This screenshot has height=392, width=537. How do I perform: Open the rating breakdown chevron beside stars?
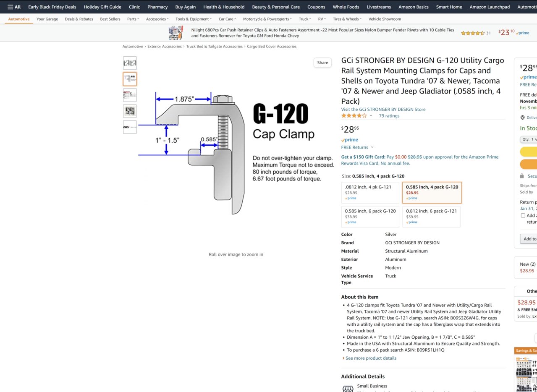(371, 116)
